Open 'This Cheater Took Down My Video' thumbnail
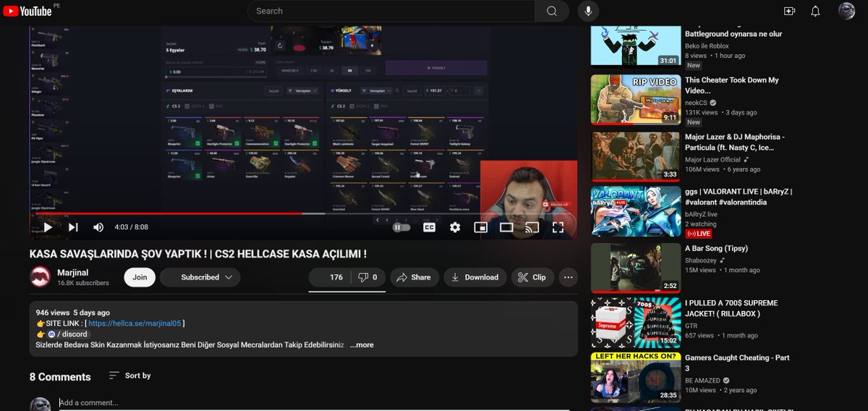The image size is (868, 411). pos(636,100)
